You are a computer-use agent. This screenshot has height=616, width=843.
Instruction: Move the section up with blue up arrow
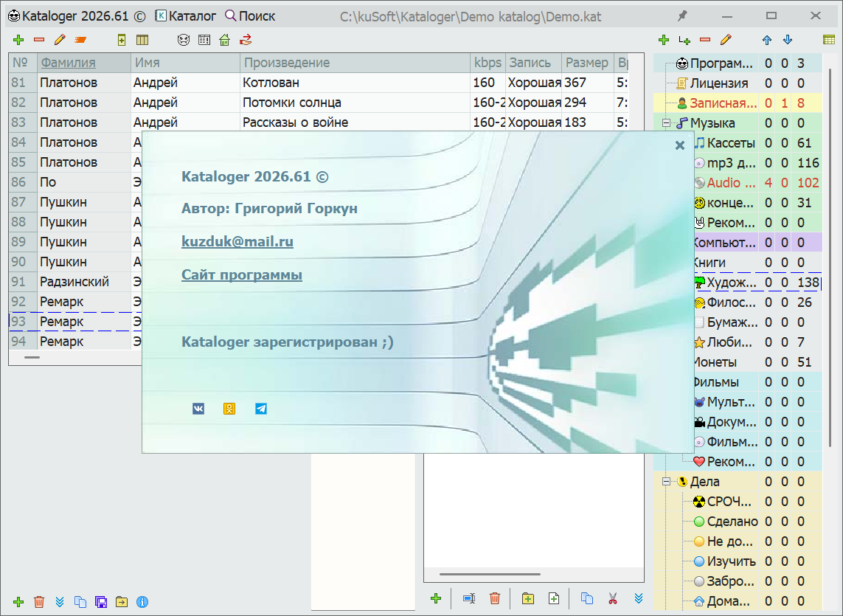pos(767,40)
